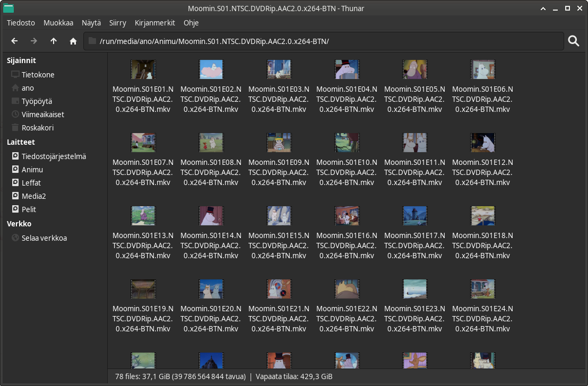Image resolution: width=588 pixels, height=386 pixels.
Task: Select the Tietokone label in sidebar
Action: pyautogui.click(x=38, y=75)
